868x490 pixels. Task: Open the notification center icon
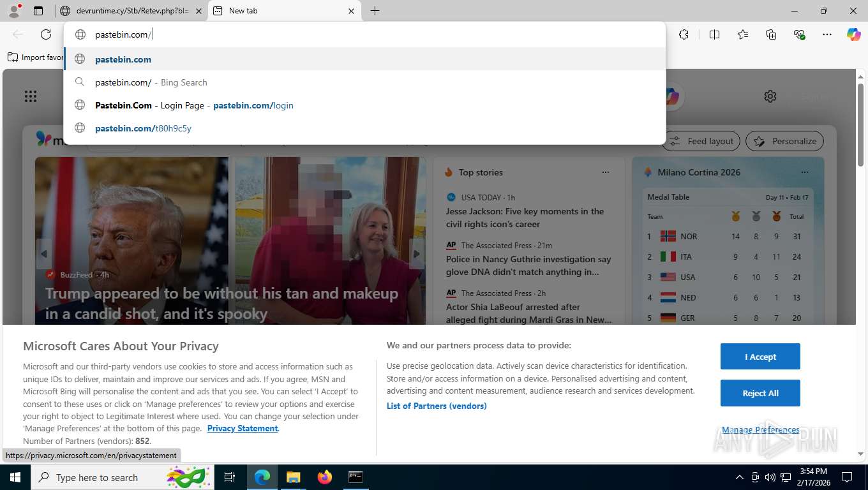(x=847, y=477)
